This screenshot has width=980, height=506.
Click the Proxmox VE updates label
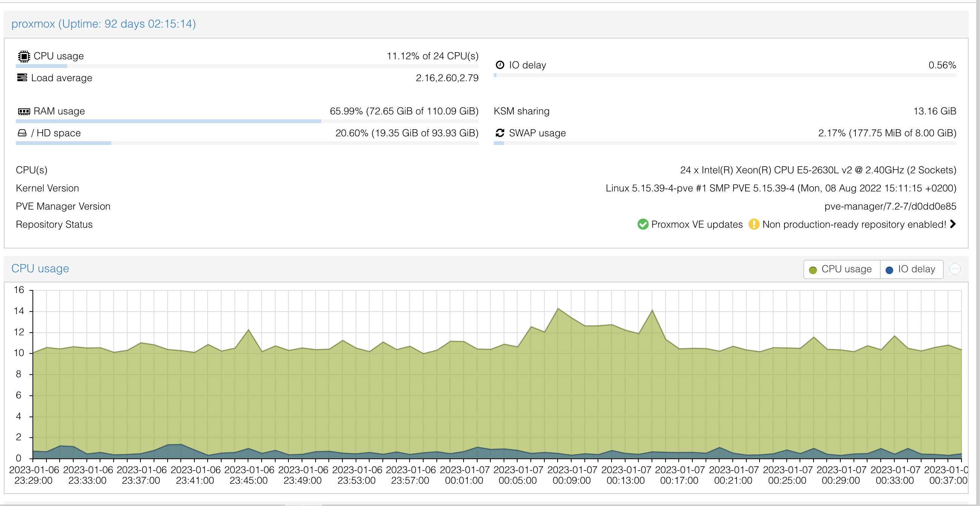point(696,224)
